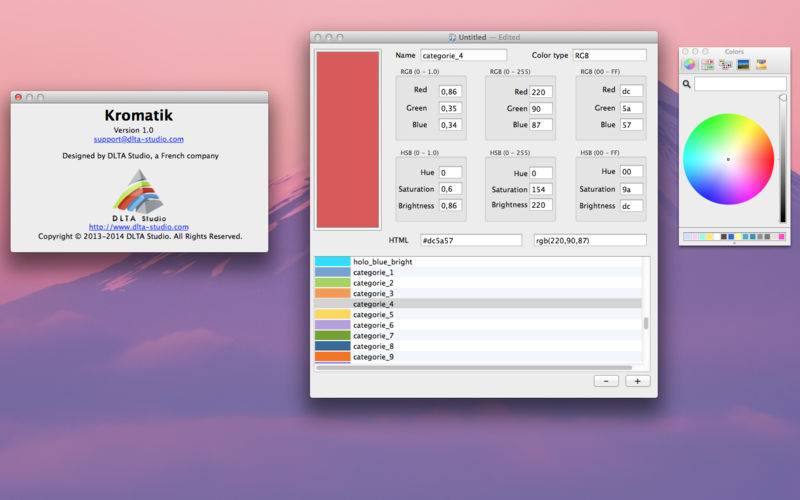The height and width of the screenshot is (500, 800).
Task: Click the Saturation field showing 9a
Action: coord(632,189)
